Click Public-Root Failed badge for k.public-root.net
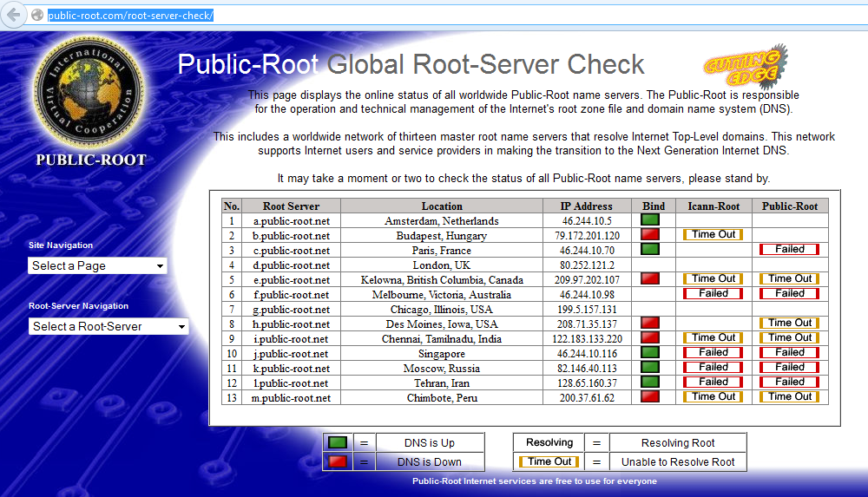The height and width of the screenshot is (497, 868). click(x=789, y=367)
